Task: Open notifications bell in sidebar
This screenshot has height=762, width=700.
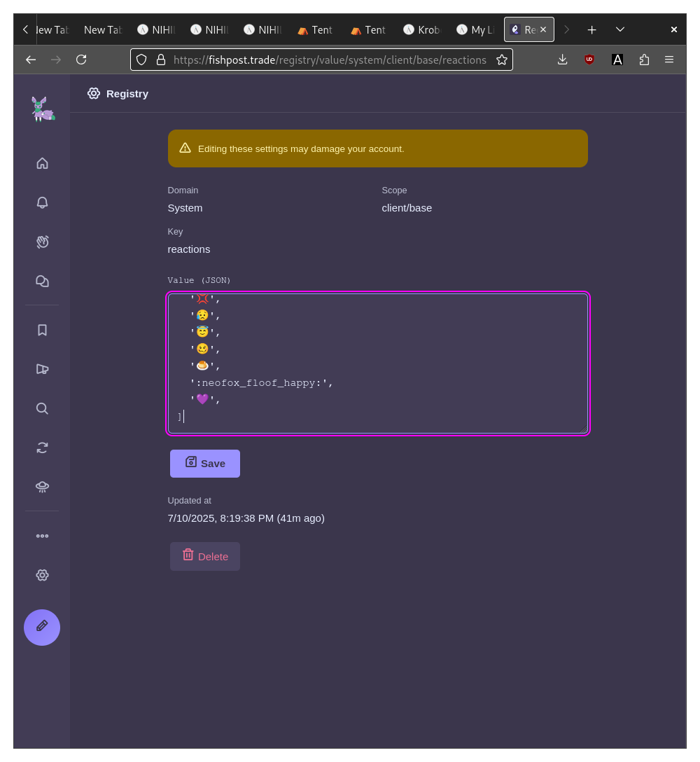Action: coord(42,202)
